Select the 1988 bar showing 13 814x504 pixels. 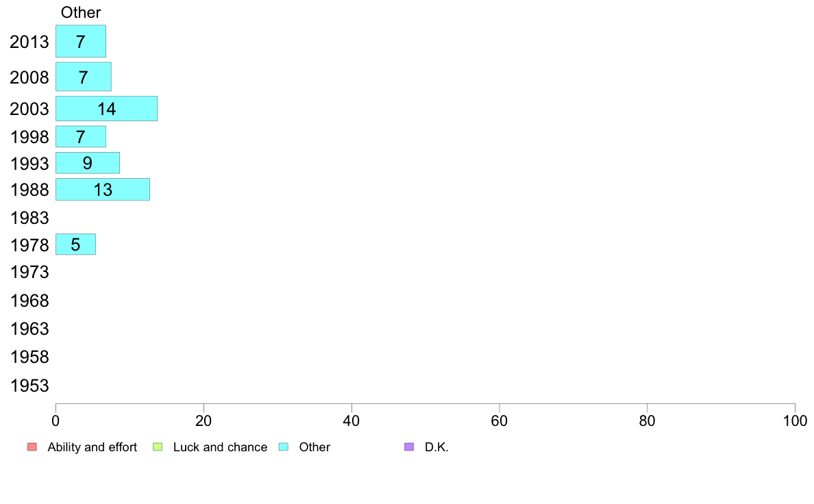(x=103, y=190)
